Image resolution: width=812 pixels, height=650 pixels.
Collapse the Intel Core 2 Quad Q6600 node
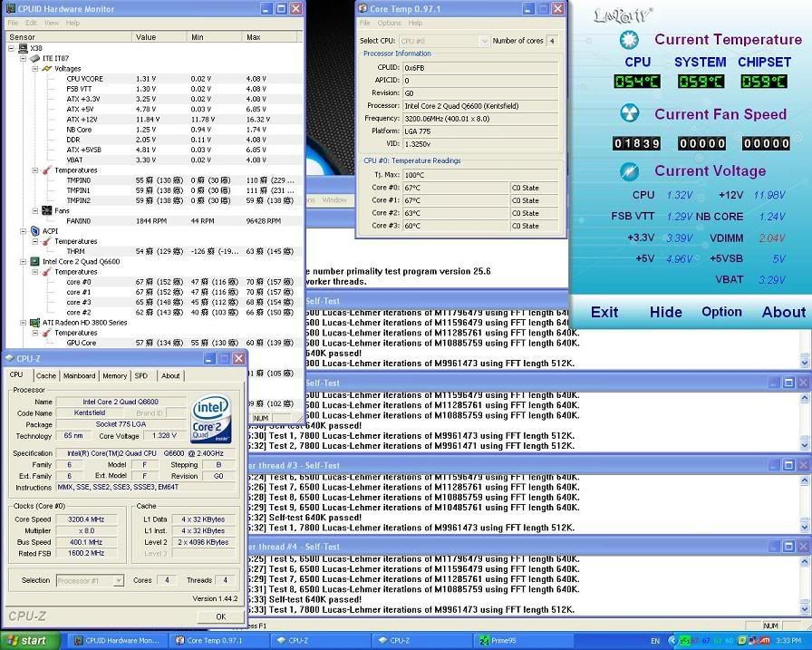point(24,262)
